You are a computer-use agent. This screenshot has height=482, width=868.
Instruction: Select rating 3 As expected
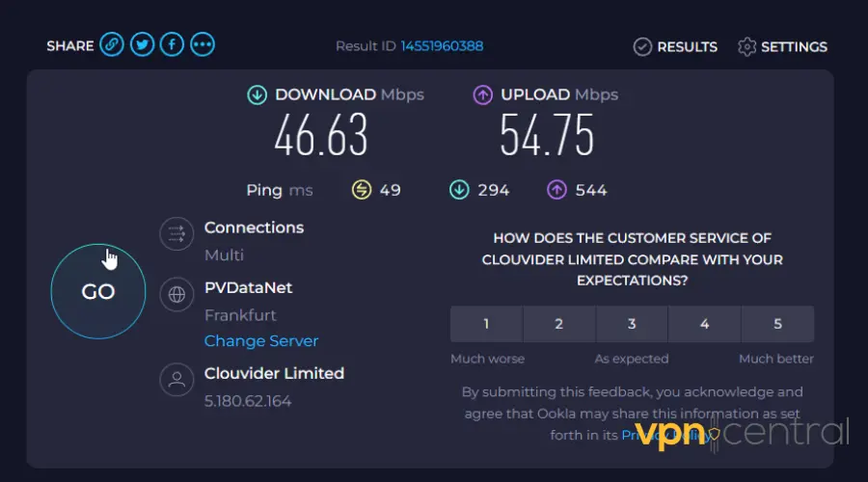coord(632,324)
